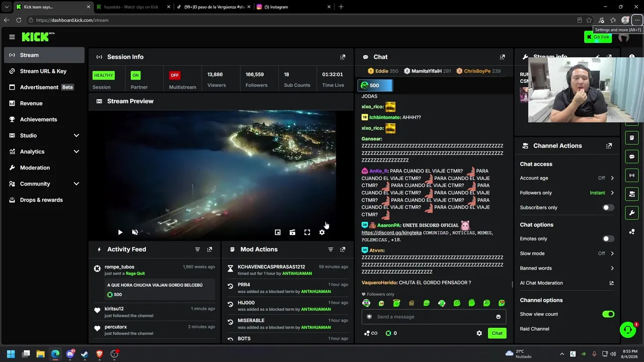
Task: Pop out the Mod Actions panel
Action: [x=343, y=249]
